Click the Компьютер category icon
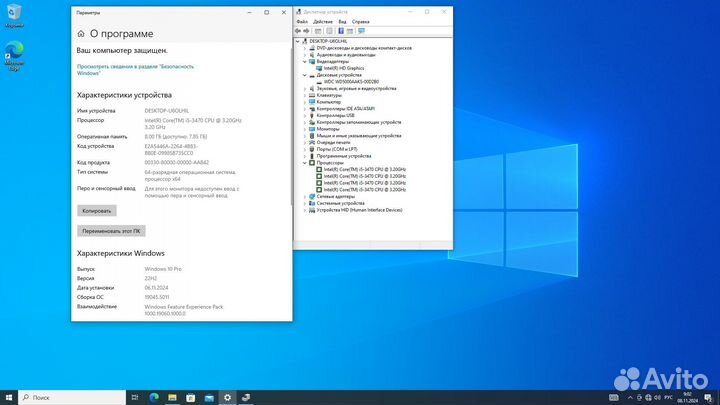 click(312, 102)
